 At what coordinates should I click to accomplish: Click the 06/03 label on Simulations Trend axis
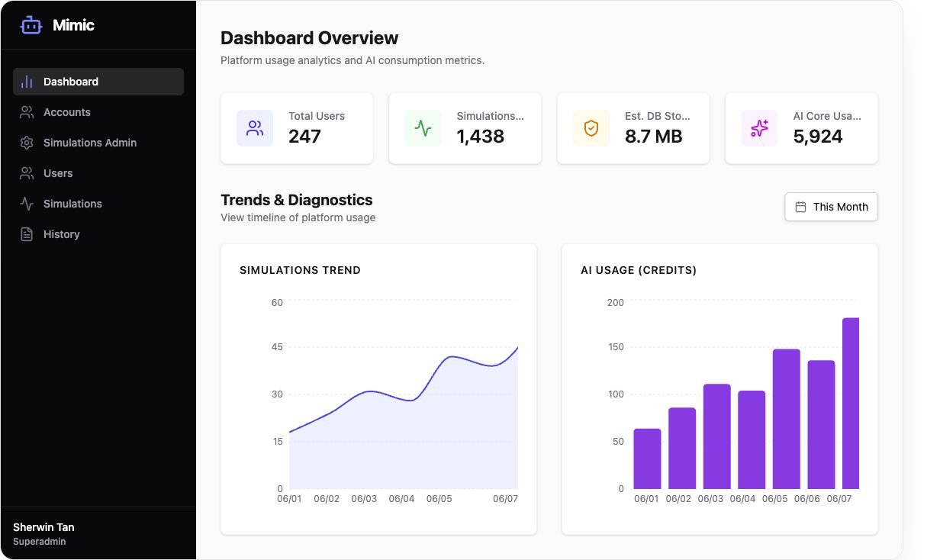pyautogui.click(x=364, y=499)
